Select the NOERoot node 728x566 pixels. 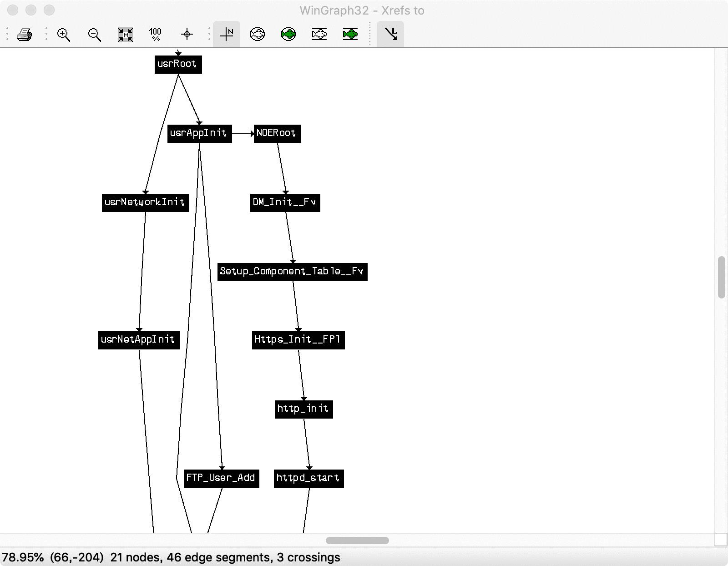[277, 133]
